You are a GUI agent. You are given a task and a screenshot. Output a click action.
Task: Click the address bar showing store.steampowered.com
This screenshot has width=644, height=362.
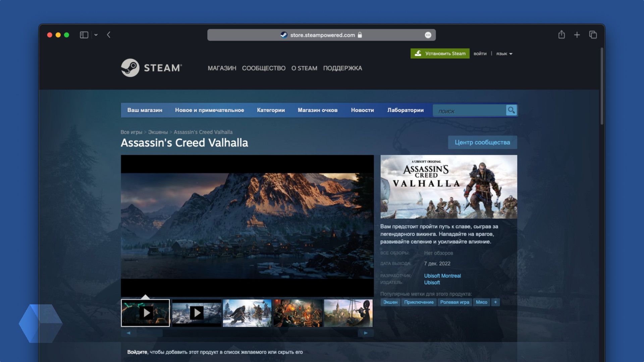(x=321, y=35)
